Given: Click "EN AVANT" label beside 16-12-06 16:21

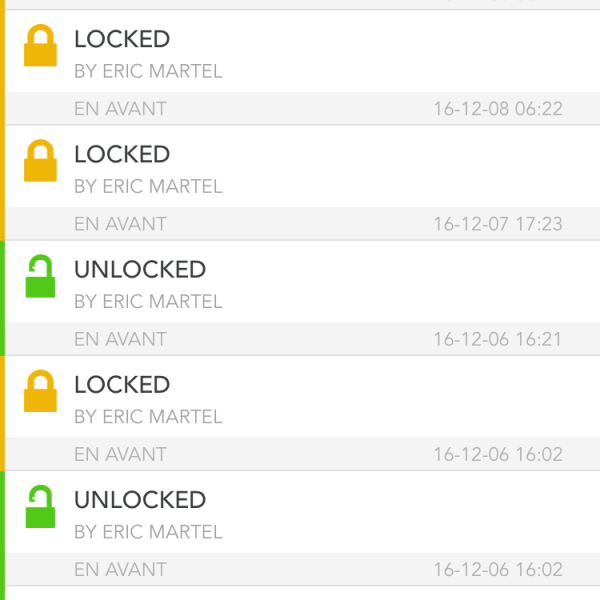Looking at the screenshot, I should coord(120,339).
